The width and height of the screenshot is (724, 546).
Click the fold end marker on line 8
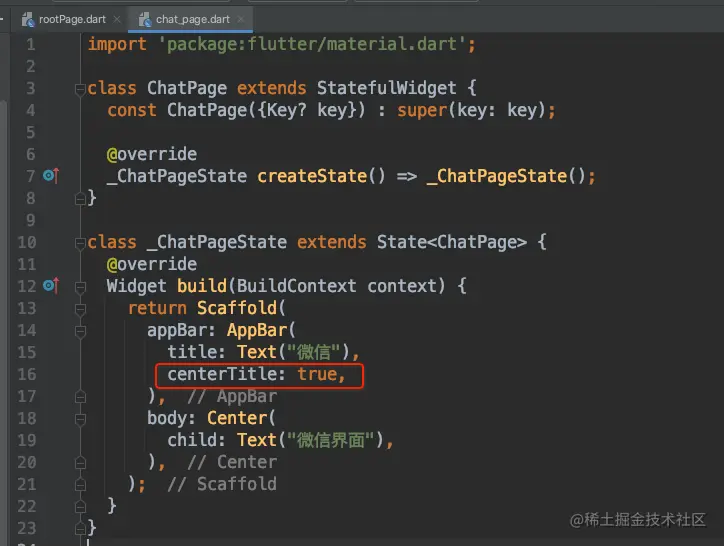(x=80, y=199)
